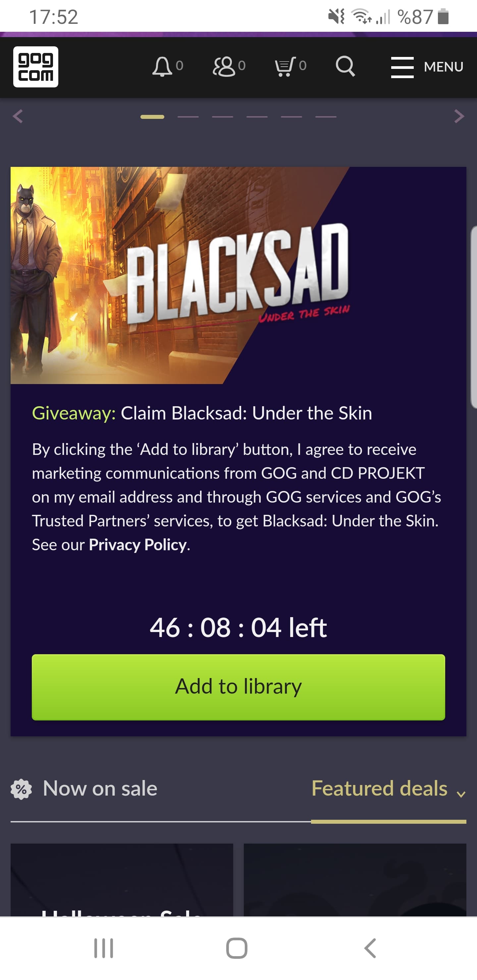The width and height of the screenshot is (477, 980).
Task: Open the shopping cart icon
Action: tap(285, 67)
